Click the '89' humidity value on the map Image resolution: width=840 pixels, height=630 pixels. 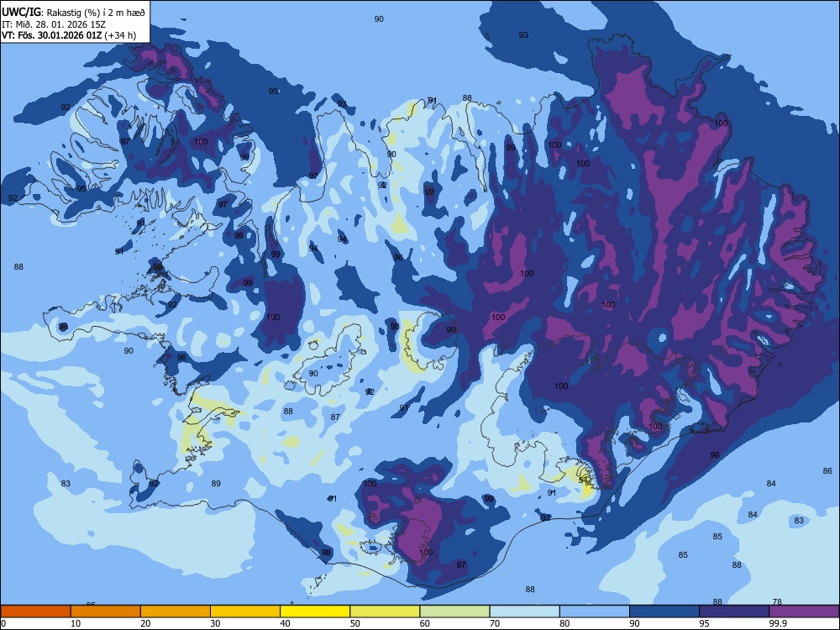tap(216, 483)
